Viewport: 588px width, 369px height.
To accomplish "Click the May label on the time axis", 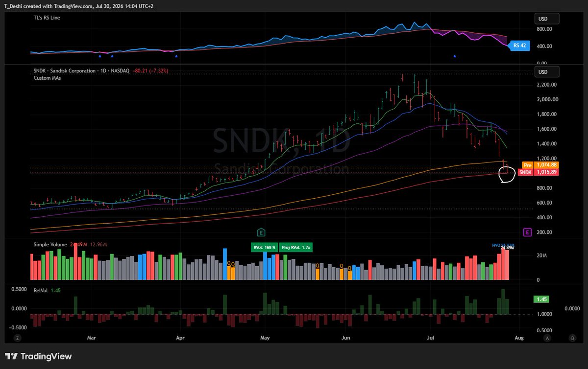I will tap(265, 338).
